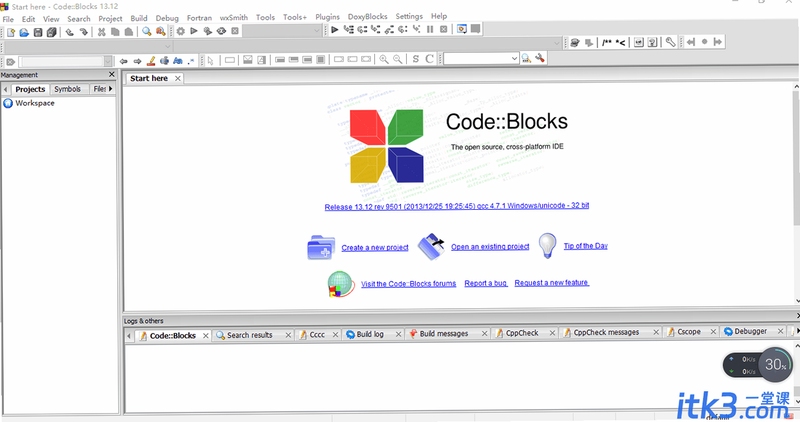This screenshot has width=800, height=422.
Task: Show next tabs in the Management panel
Action: [111, 89]
